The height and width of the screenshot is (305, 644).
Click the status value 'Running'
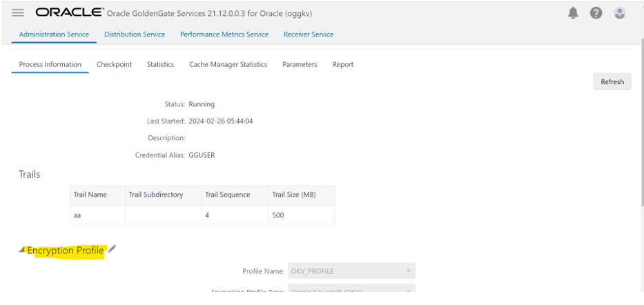coord(202,104)
